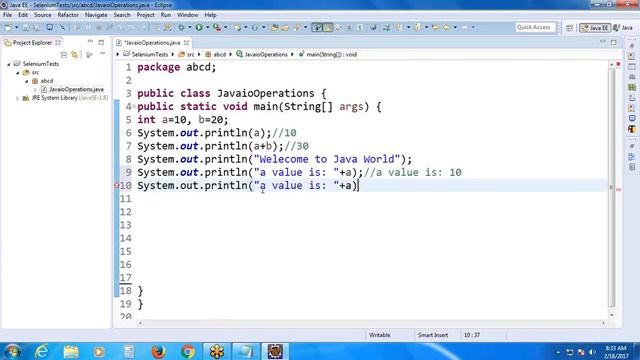Click 'Smart Insert' in status bar
The height and width of the screenshot is (360, 640).
coord(433,335)
